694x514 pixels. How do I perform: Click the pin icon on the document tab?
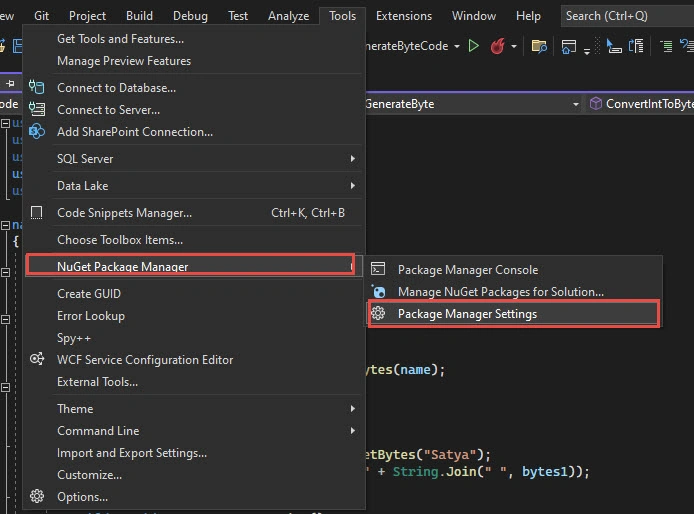click(10, 83)
